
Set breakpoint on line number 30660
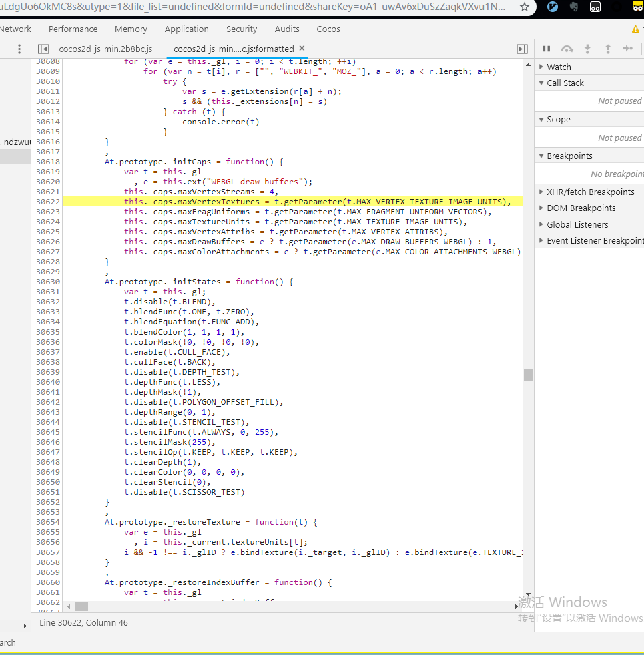point(48,582)
